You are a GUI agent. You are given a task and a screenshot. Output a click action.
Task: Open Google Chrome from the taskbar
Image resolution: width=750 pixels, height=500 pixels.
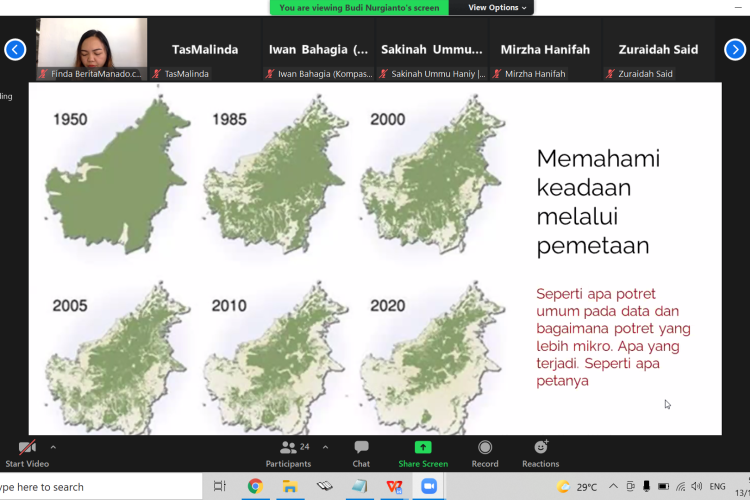(x=255, y=487)
